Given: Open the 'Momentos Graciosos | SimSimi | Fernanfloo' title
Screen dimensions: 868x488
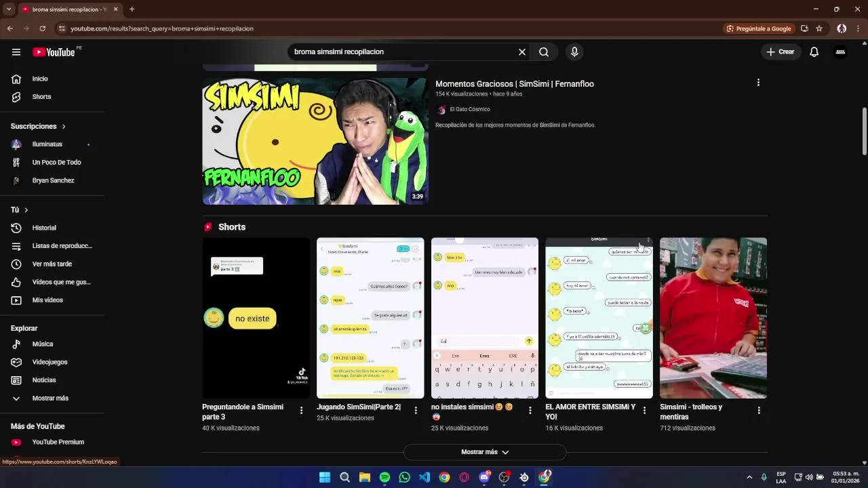Looking at the screenshot, I should [x=515, y=84].
